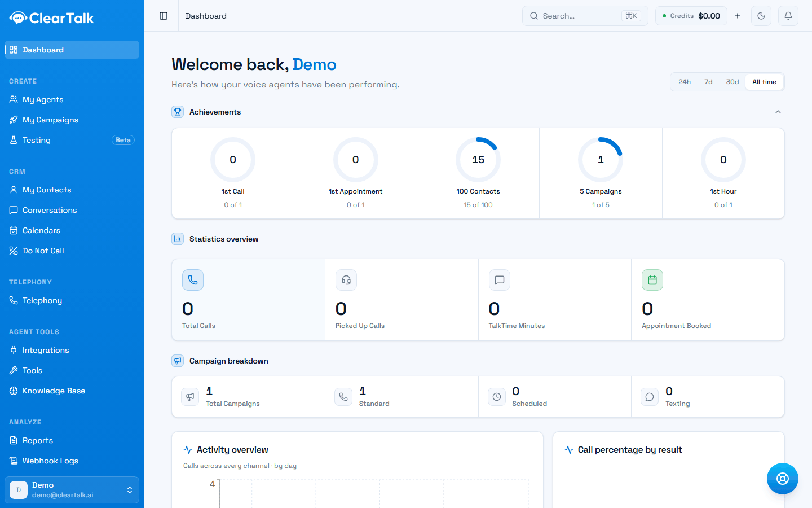Click the Search input field
The height and width of the screenshot is (508, 812).
click(585, 16)
